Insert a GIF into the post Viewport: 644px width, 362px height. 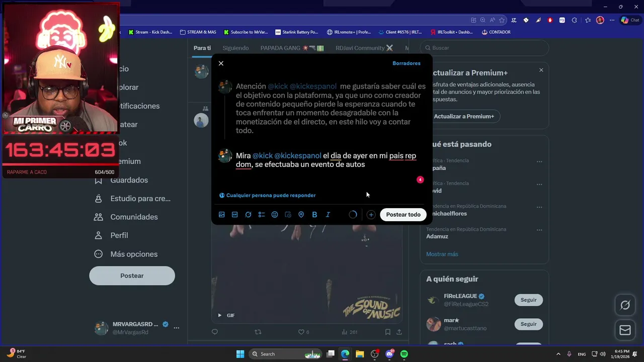(x=234, y=215)
